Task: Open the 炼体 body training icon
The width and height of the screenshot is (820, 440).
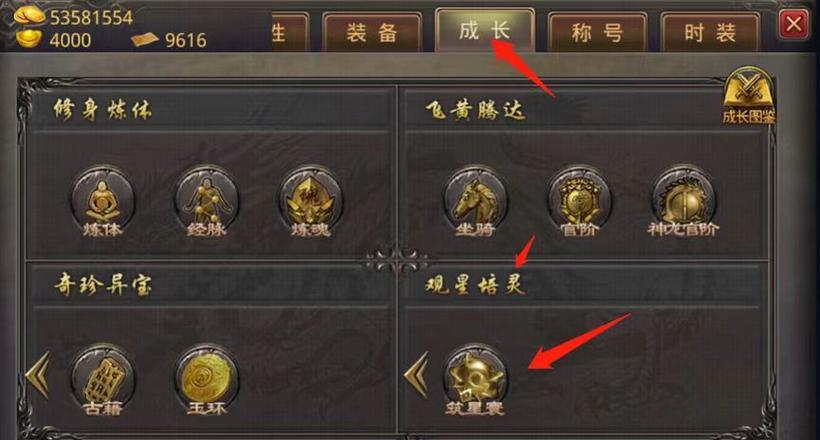Action: click(102, 201)
